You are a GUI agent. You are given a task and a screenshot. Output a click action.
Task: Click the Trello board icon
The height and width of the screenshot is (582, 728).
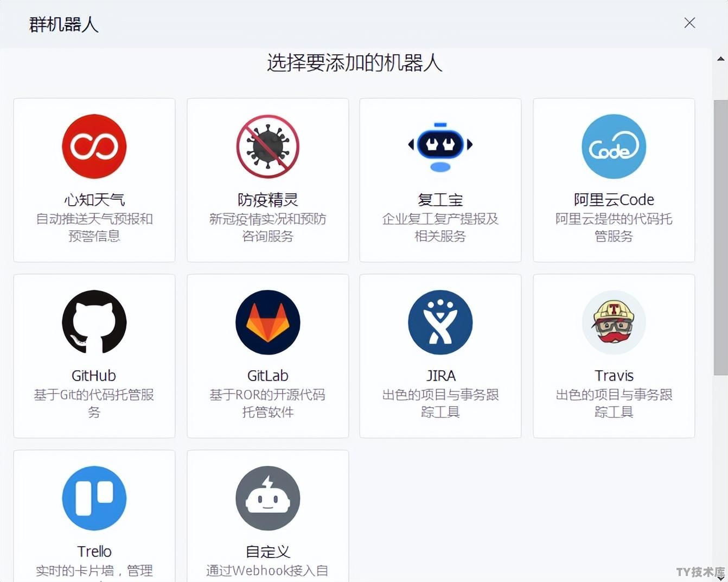pyautogui.click(x=94, y=498)
